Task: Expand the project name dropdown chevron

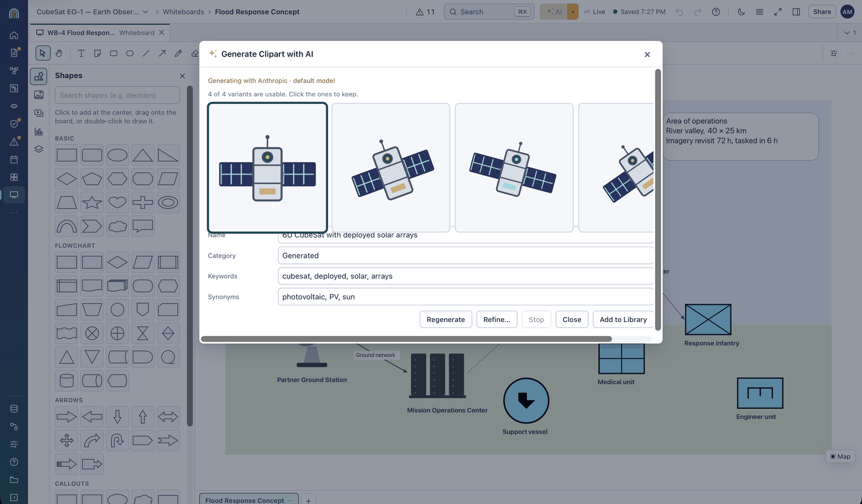Action: coord(146,12)
